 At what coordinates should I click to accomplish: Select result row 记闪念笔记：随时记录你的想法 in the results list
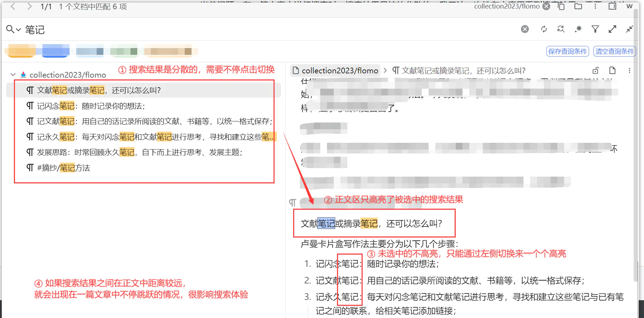pyautogui.click(x=143, y=106)
